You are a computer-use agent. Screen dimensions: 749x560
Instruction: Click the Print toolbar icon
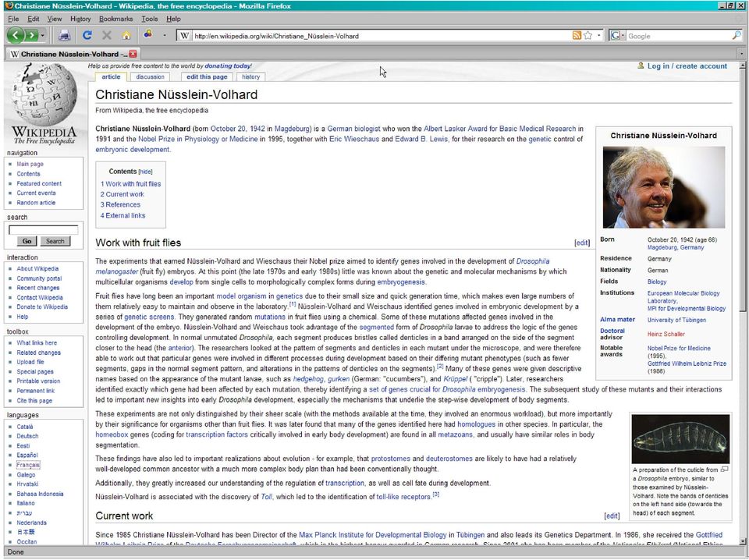(x=65, y=35)
